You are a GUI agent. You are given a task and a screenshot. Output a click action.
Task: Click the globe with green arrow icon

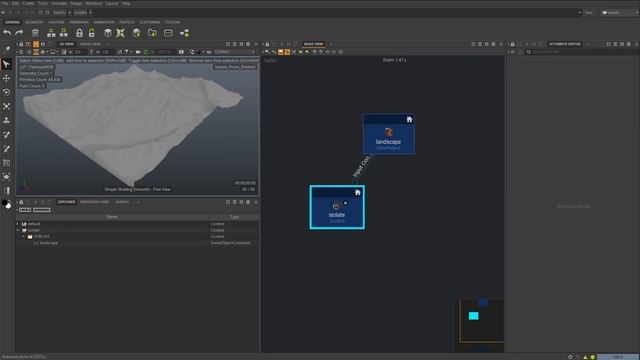tap(136, 33)
